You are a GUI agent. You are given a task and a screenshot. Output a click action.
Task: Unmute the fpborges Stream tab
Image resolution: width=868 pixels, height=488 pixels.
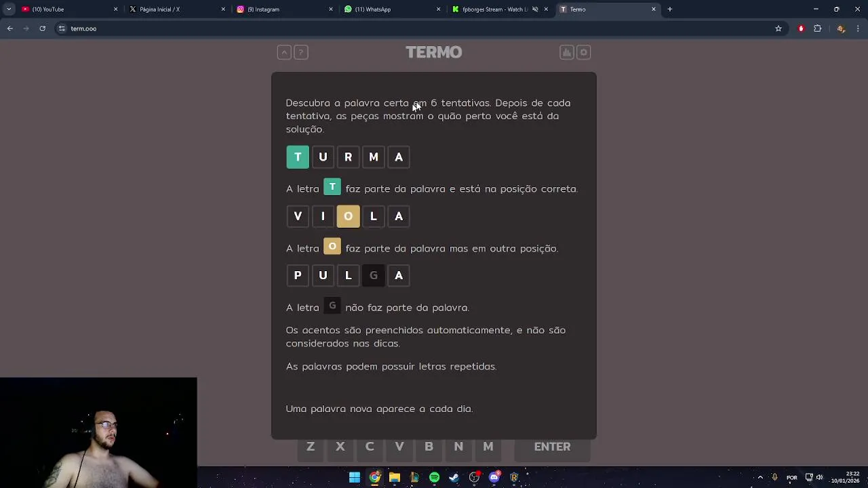pyautogui.click(x=535, y=9)
